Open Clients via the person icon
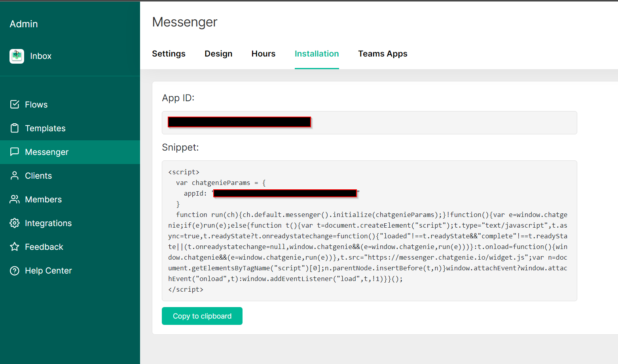 pyautogui.click(x=14, y=175)
